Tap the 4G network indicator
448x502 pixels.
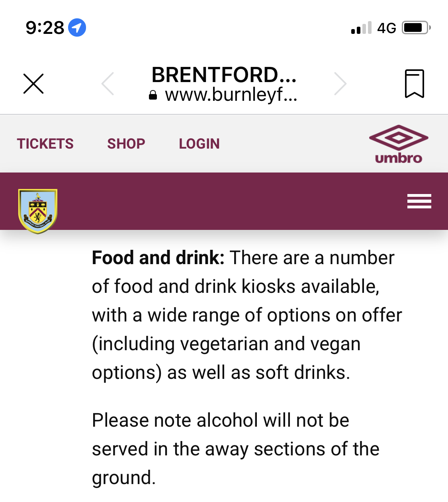(386, 28)
